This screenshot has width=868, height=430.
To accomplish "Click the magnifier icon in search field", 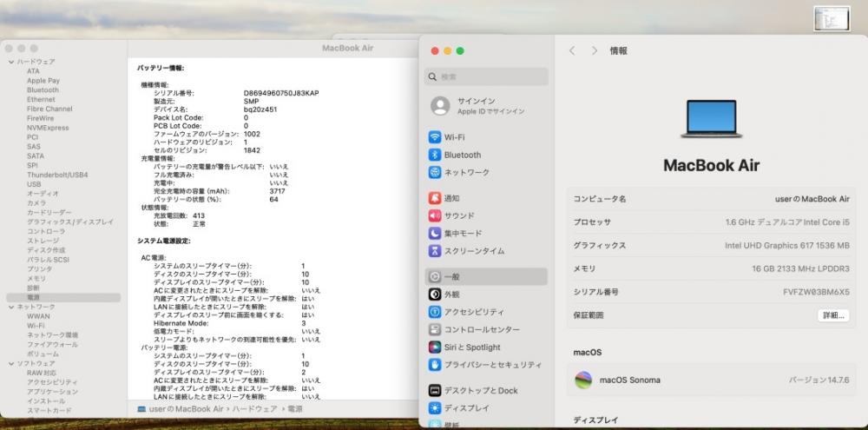I will click(x=433, y=77).
